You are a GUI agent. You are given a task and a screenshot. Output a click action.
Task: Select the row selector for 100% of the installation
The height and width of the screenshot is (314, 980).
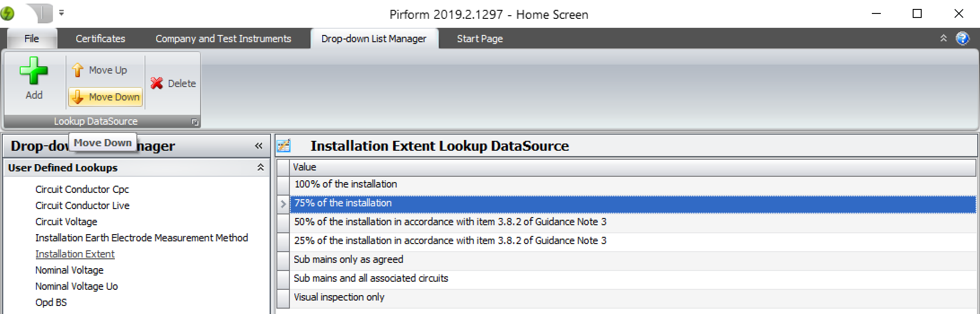pos(283,184)
